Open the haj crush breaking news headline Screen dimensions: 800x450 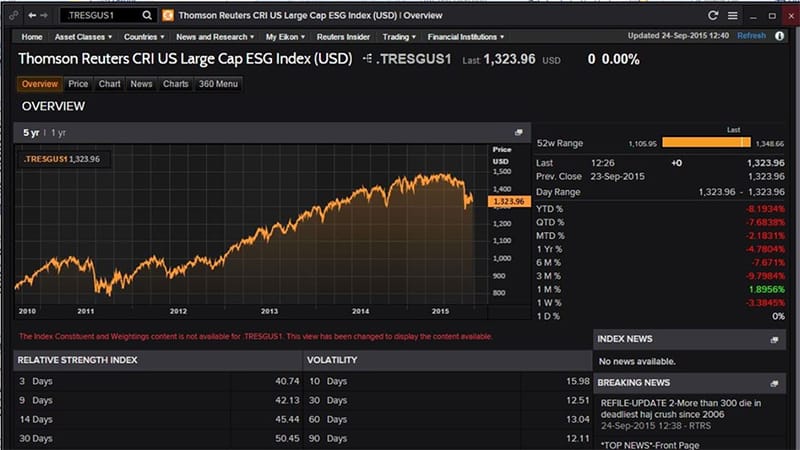click(681, 409)
